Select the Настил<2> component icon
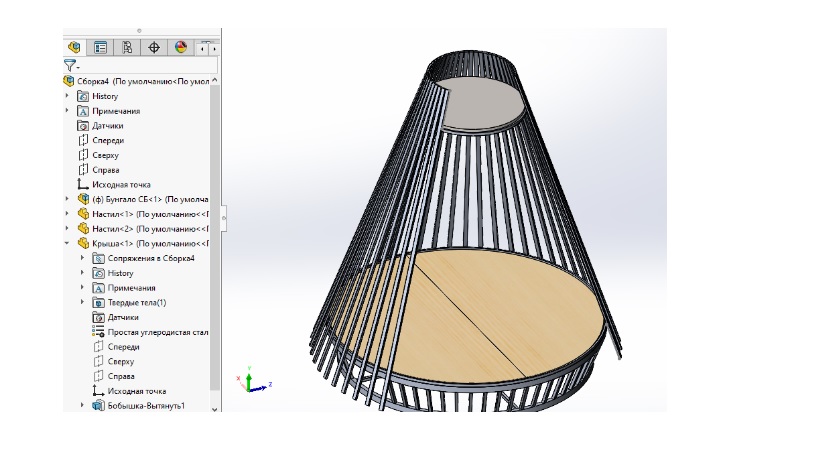 tap(83, 228)
